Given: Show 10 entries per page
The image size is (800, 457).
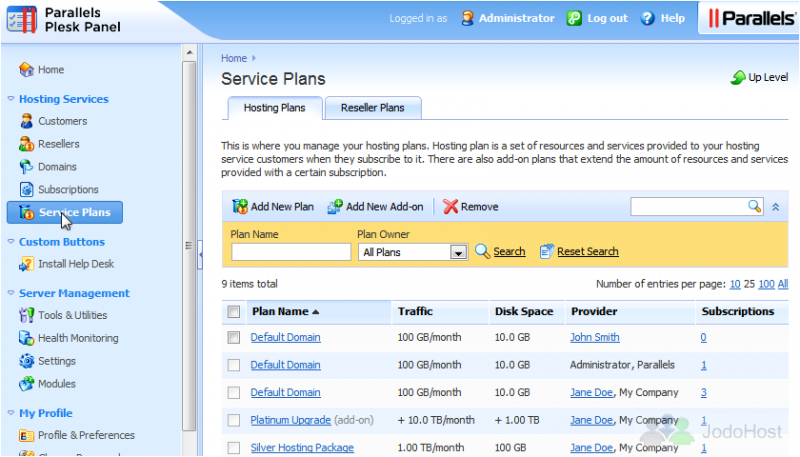Looking at the screenshot, I should click(735, 284).
